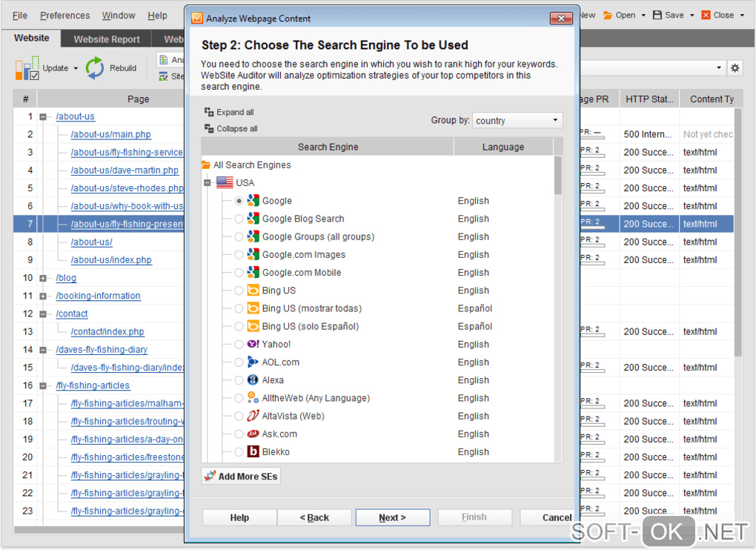Click the Yahoo! icon
This screenshot has height=550, width=756.
tap(253, 344)
